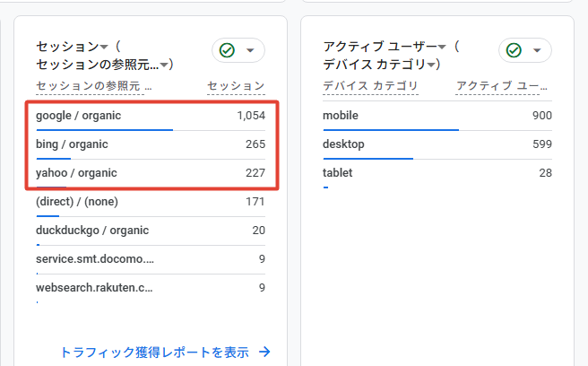
Task: Click the service.smt.docomo row
Action: [151, 260]
